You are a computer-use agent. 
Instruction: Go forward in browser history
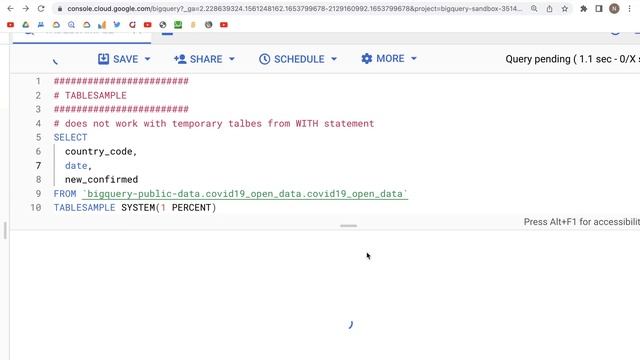[x=25, y=9]
